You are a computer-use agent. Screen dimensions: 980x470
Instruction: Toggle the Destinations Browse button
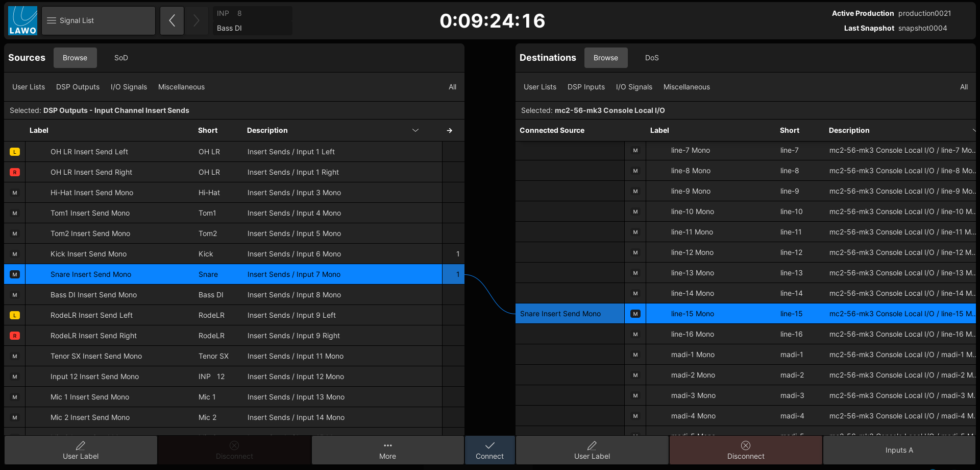[605, 58]
